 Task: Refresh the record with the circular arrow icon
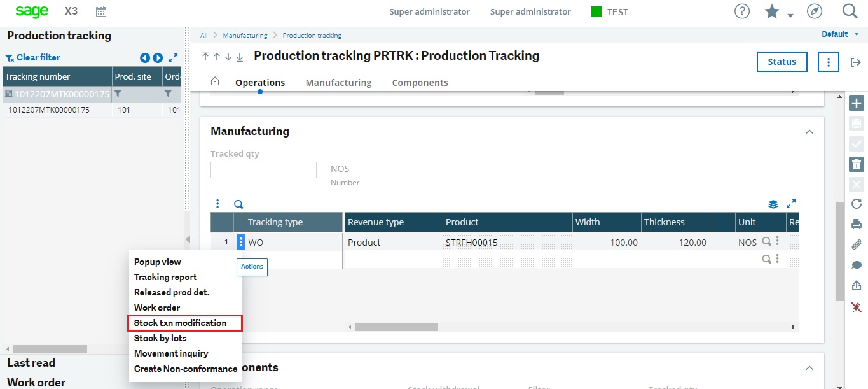pos(856,204)
